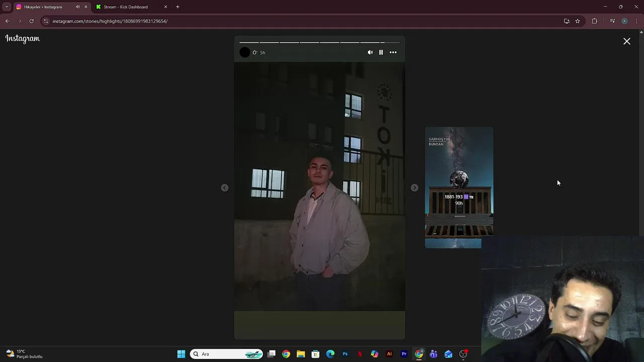Open the Chrome profile A avatar
This screenshot has width=644, height=362.
point(624,21)
